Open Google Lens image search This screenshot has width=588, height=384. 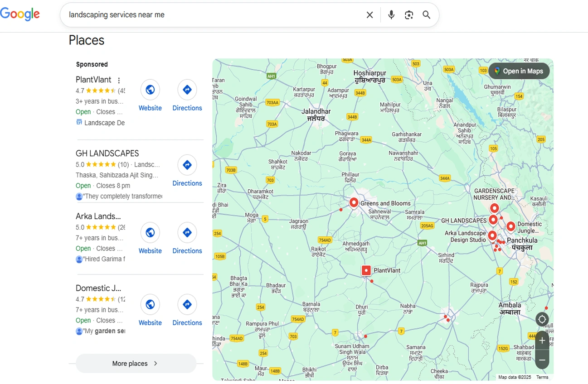[409, 15]
